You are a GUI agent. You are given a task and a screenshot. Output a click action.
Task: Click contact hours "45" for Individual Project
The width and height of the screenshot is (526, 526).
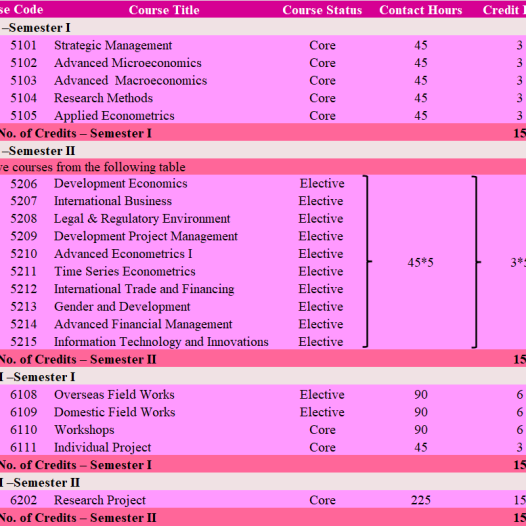[421, 447]
